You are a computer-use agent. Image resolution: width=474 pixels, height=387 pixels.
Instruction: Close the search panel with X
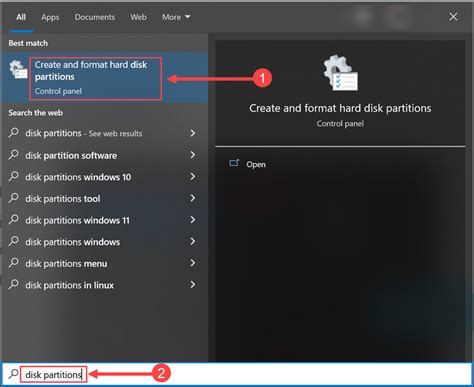coord(453,17)
